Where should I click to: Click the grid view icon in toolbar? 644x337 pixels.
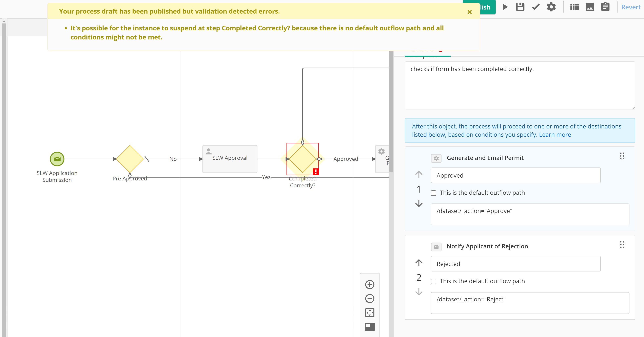[574, 7]
